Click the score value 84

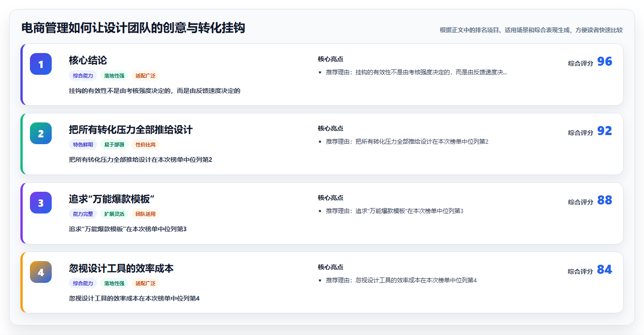pos(605,270)
